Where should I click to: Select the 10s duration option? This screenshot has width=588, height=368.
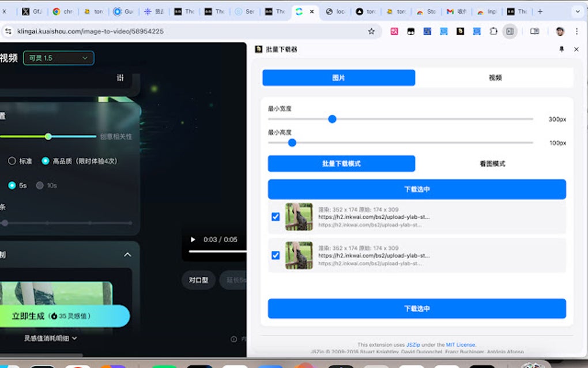(40, 185)
